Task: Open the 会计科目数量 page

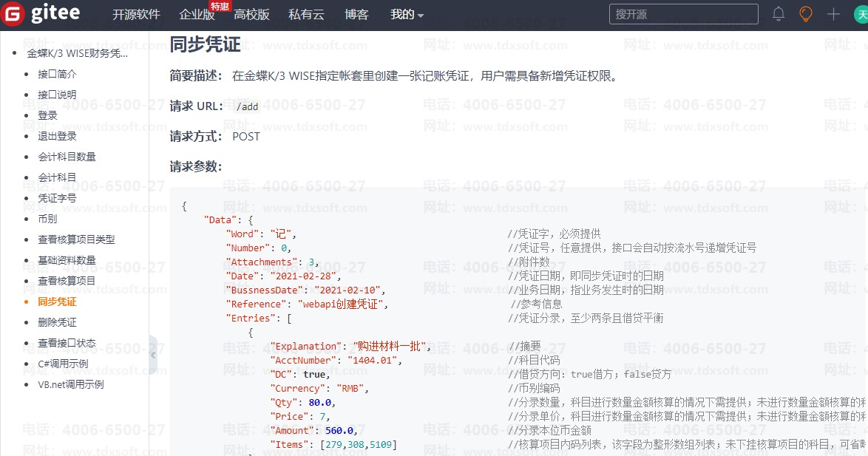Action: tap(67, 157)
